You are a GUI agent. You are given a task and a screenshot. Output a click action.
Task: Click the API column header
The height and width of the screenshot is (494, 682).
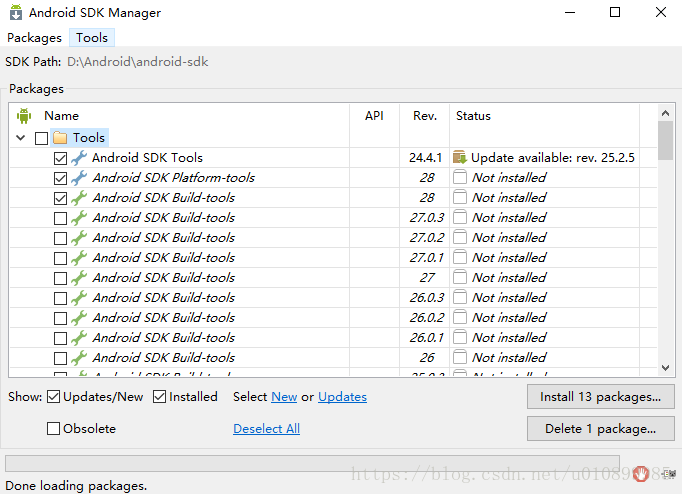[x=374, y=116]
